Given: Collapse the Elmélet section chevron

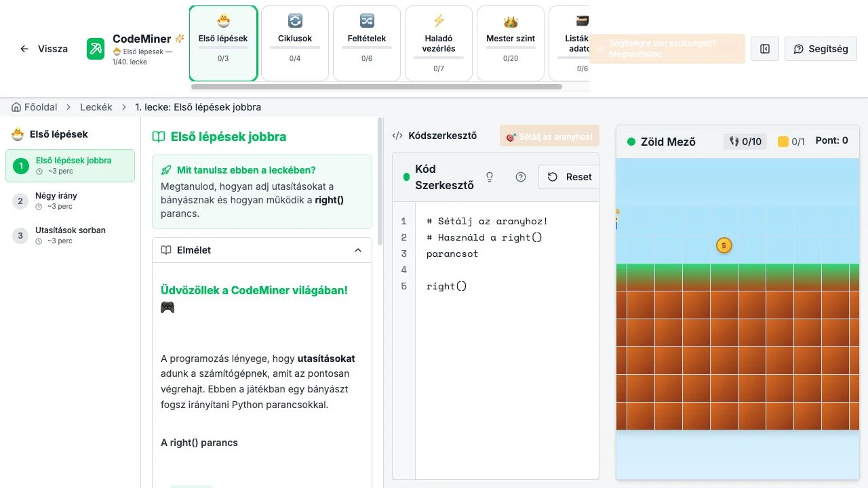Looking at the screenshot, I should point(358,250).
